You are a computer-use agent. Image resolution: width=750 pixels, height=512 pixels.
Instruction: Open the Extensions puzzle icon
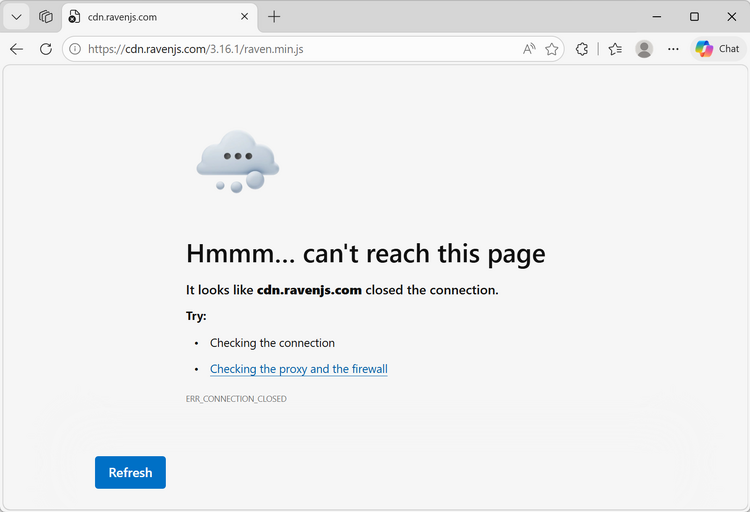(x=582, y=49)
